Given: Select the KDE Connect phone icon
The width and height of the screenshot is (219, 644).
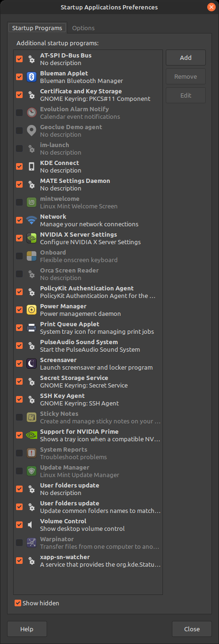Looking at the screenshot, I should coord(32,166).
